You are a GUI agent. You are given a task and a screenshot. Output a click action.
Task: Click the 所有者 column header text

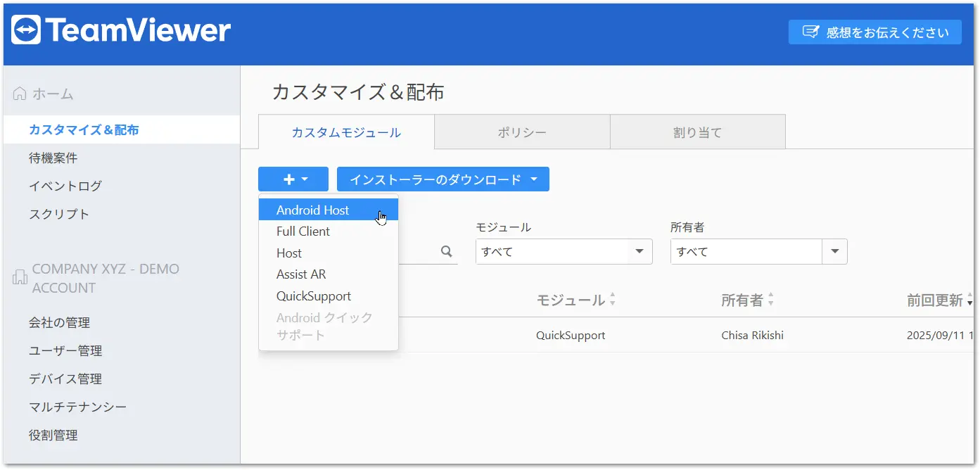(x=742, y=300)
